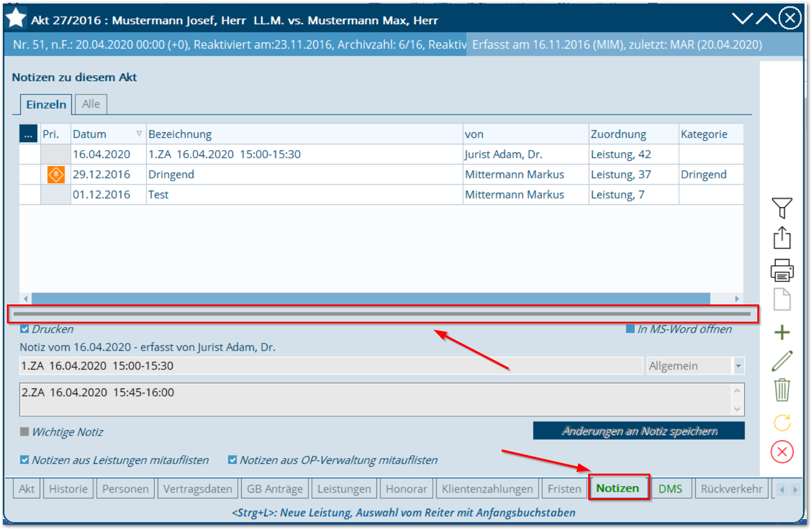
Task: Click the red circled X cancel icon
Action: point(781,452)
